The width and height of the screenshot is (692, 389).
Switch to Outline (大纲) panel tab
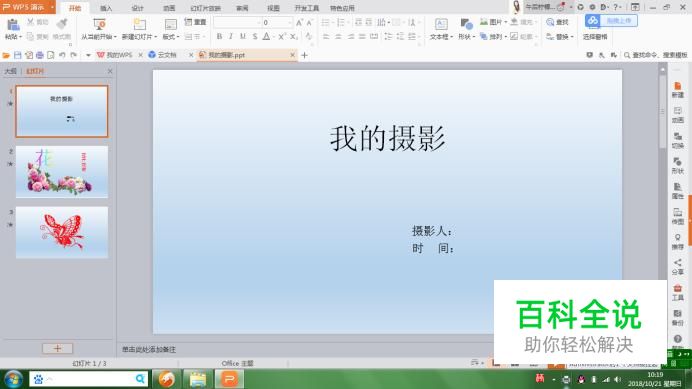point(10,71)
